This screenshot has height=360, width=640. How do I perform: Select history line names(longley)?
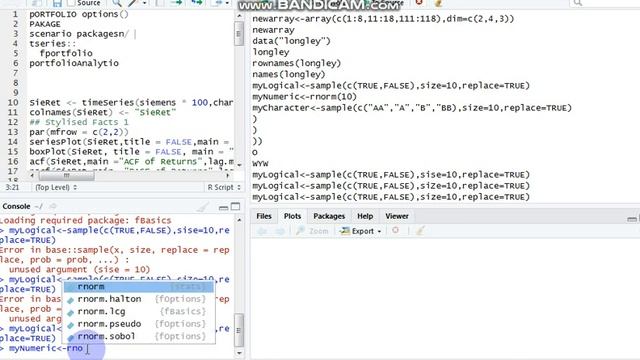pos(289,74)
